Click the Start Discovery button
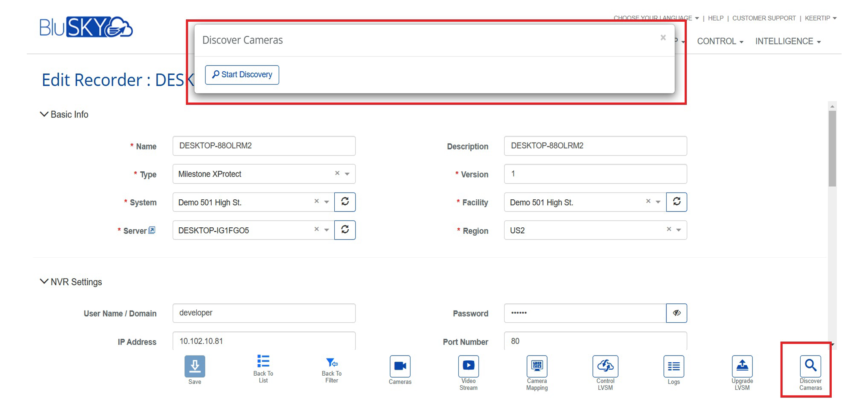 (242, 75)
